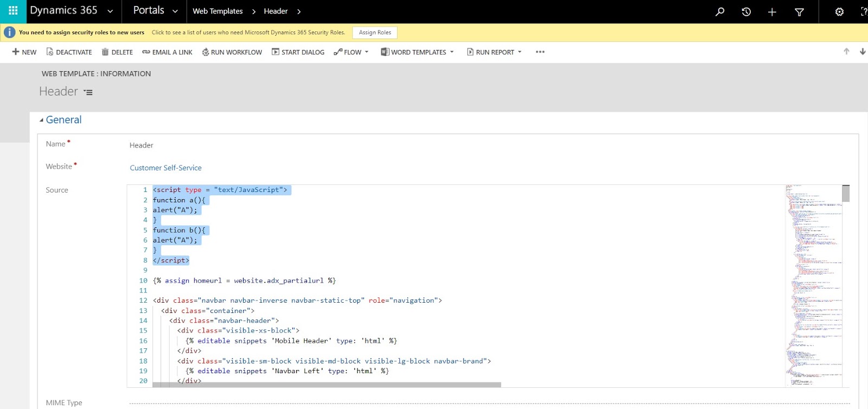Open the Customer Self-Service website link

click(165, 168)
